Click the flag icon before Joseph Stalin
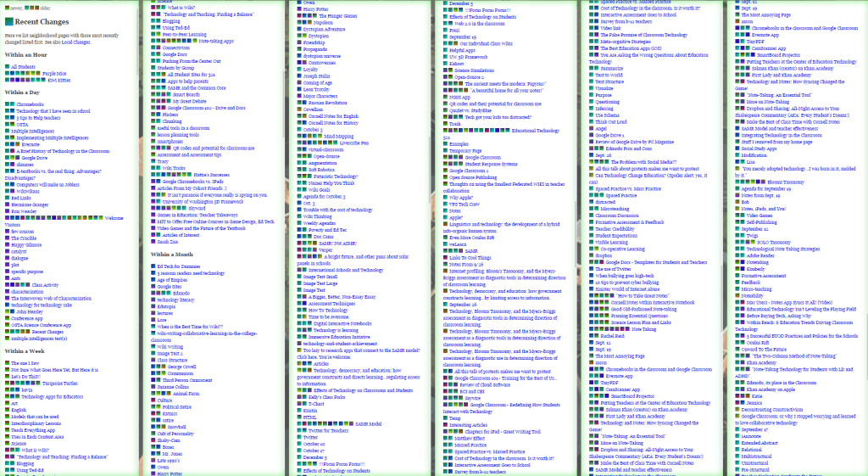 [x=299, y=75]
